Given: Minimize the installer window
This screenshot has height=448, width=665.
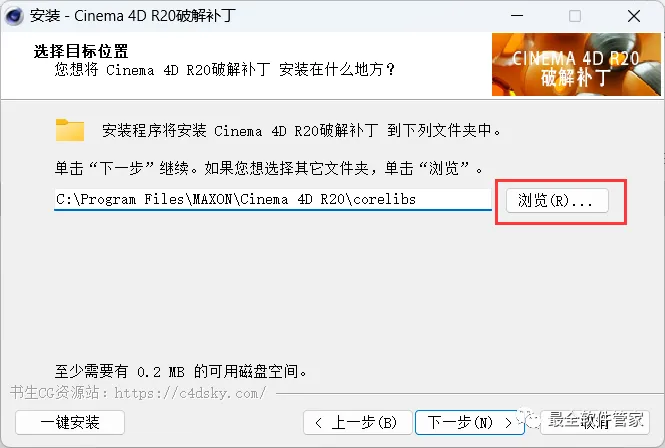Looking at the screenshot, I should pyautogui.click(x=517, y=16).
